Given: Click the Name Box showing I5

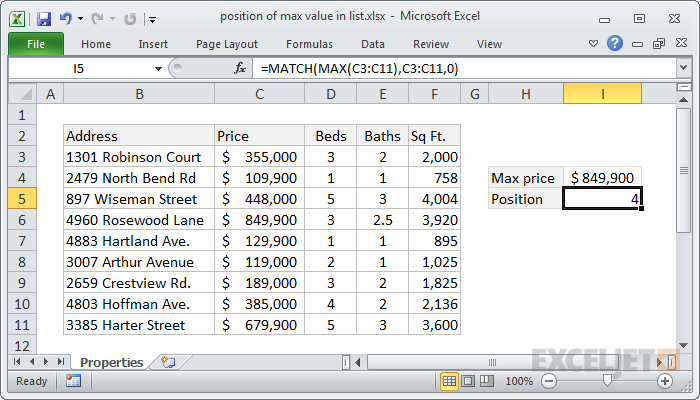Looking at the screenshot, I should (80, 69).
